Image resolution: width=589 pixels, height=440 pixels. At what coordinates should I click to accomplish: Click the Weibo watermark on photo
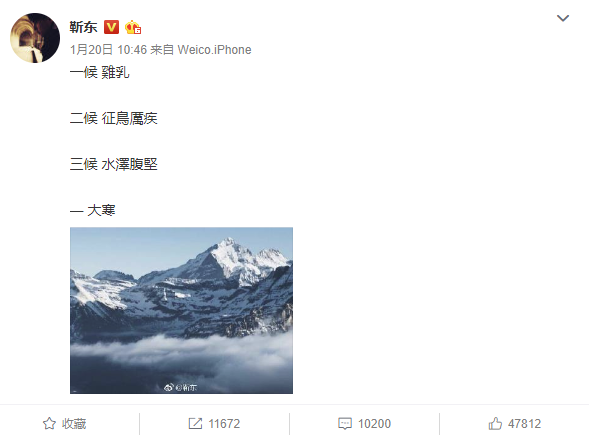click(x=181, y=387)
